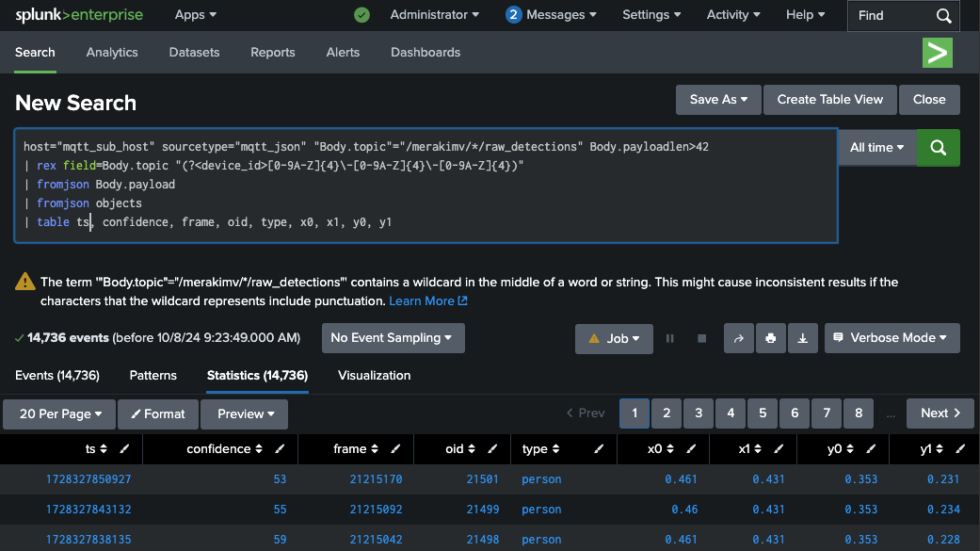Screen dimensions: 980x551
Task: Open the Preview dropdown
Action: coord(245,414)
